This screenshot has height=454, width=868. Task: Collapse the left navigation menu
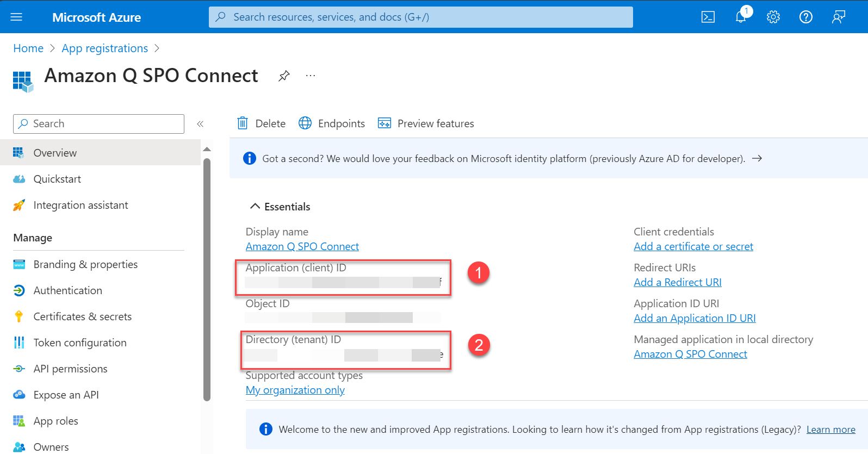tap(200, 124)
